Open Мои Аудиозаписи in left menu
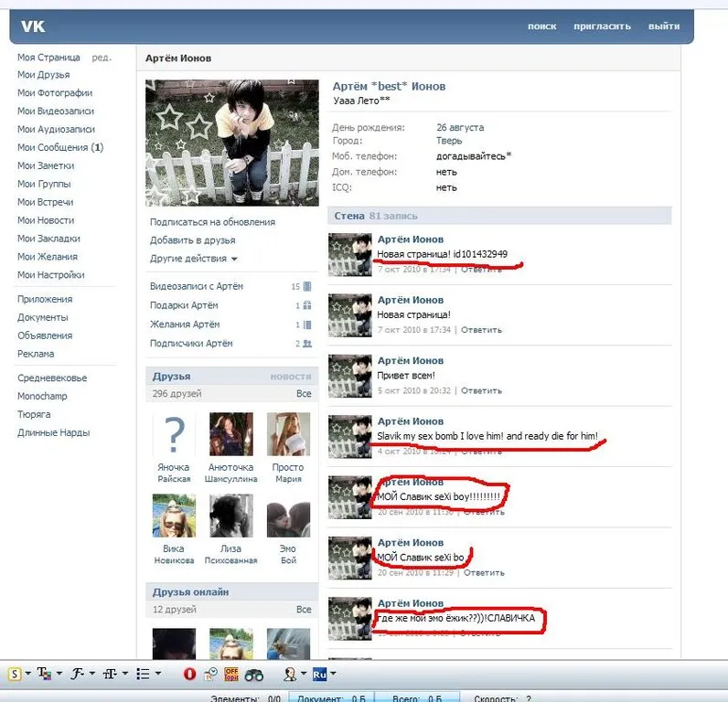The width and height of the screenshot is (728, 702). point(56,129)
